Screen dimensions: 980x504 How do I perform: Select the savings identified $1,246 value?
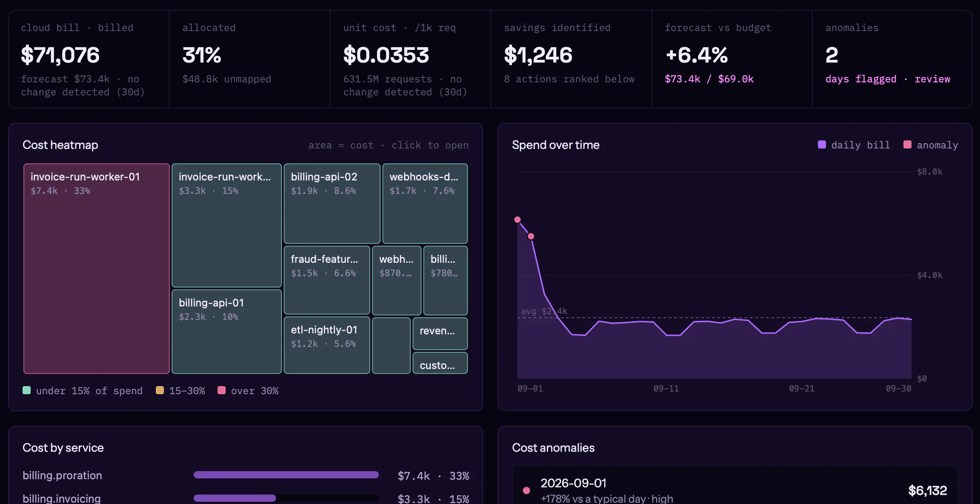pyautogui.click(x=538, y=55)
